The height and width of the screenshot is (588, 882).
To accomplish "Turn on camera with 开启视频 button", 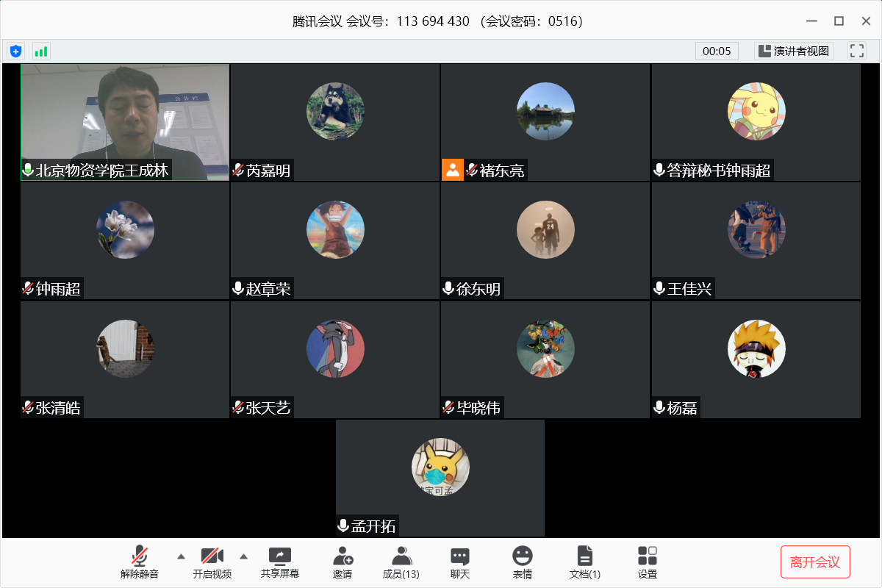I will (x=212, y=562).
